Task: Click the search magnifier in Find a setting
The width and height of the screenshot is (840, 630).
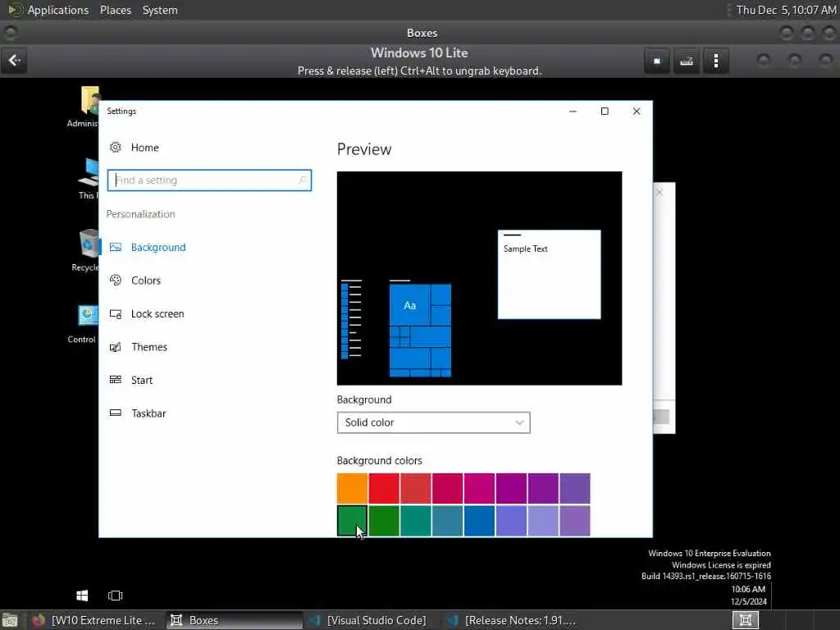Action: [x=303, y=180]
